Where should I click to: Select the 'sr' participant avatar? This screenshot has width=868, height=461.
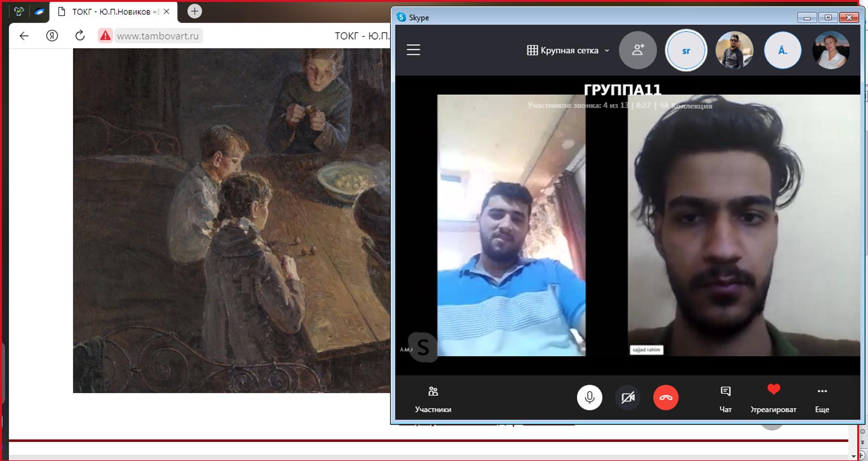pyautogui.click(x=686, y=50)
